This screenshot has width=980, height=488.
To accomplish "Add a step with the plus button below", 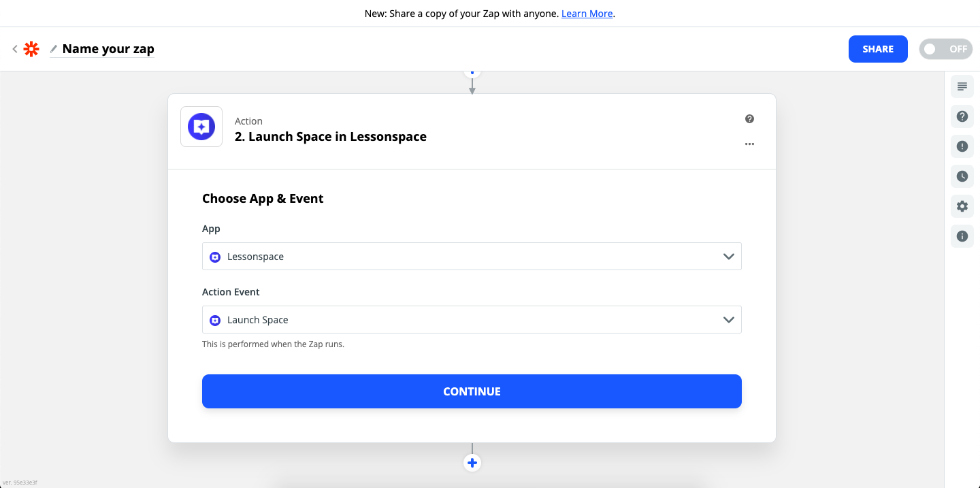I will [472, 463].
